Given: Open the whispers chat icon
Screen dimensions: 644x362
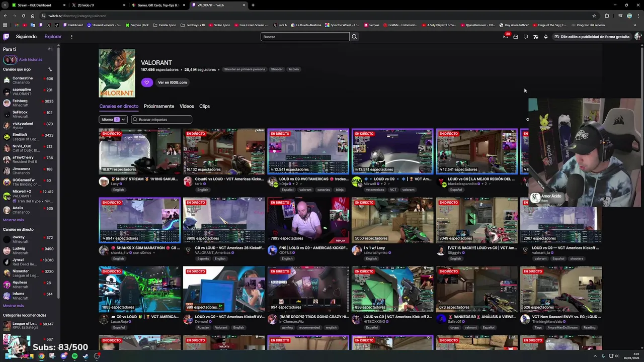Looking at the screenshot, I should coord(526,37).
